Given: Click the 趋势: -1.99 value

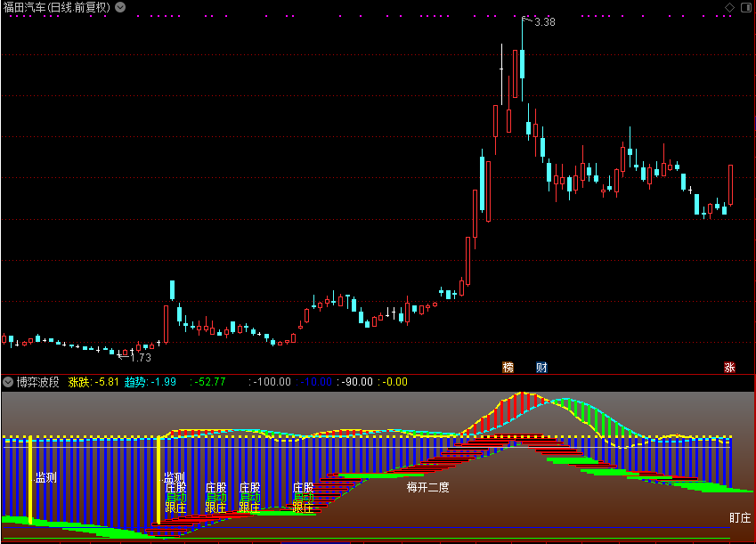Looking at the screenshot, I should [x=150, y=382].
